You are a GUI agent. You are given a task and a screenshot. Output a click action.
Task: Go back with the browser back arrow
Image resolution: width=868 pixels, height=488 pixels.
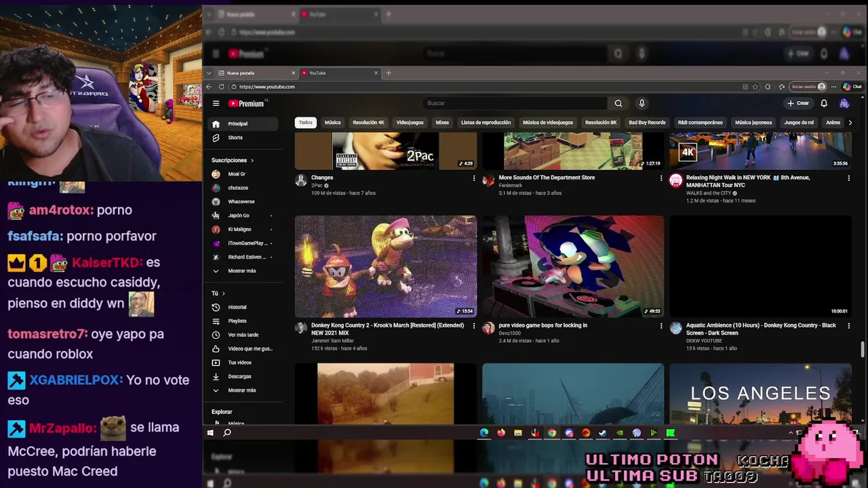tap(209, 87)
